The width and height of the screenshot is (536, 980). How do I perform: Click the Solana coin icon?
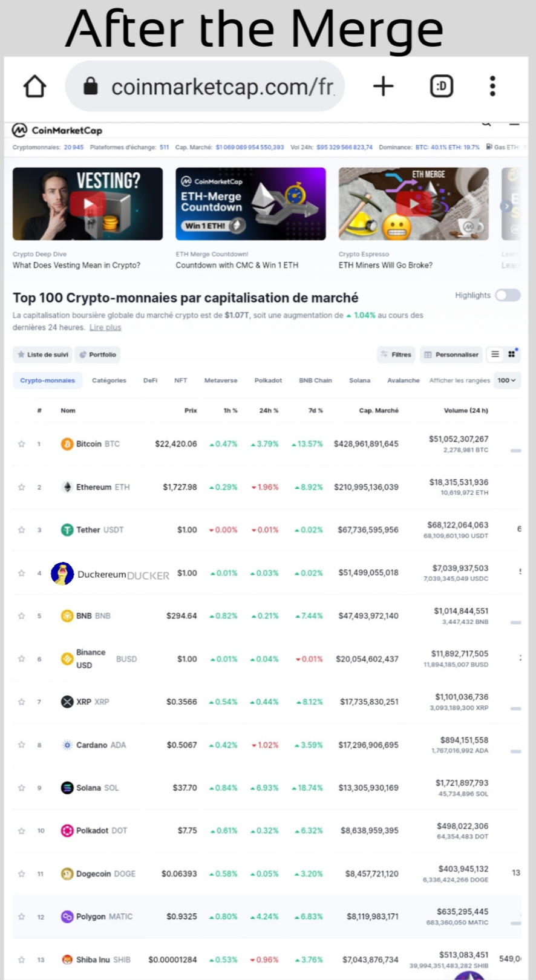click(x=67, y=788)
